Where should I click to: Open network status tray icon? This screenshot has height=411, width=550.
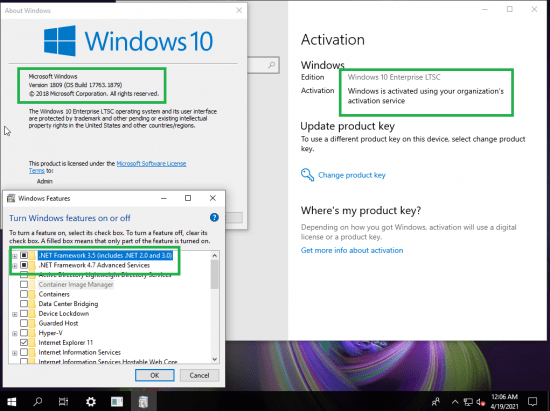468,402
